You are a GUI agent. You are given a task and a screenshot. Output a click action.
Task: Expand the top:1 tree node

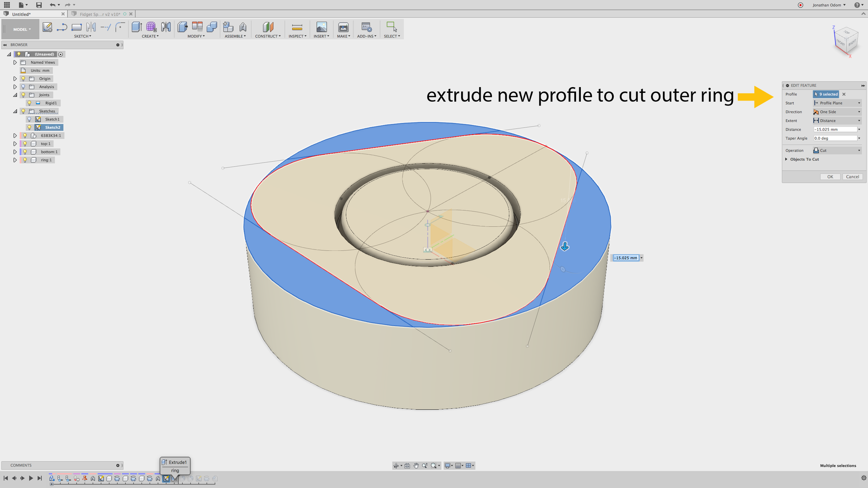[x=15, y=144]
